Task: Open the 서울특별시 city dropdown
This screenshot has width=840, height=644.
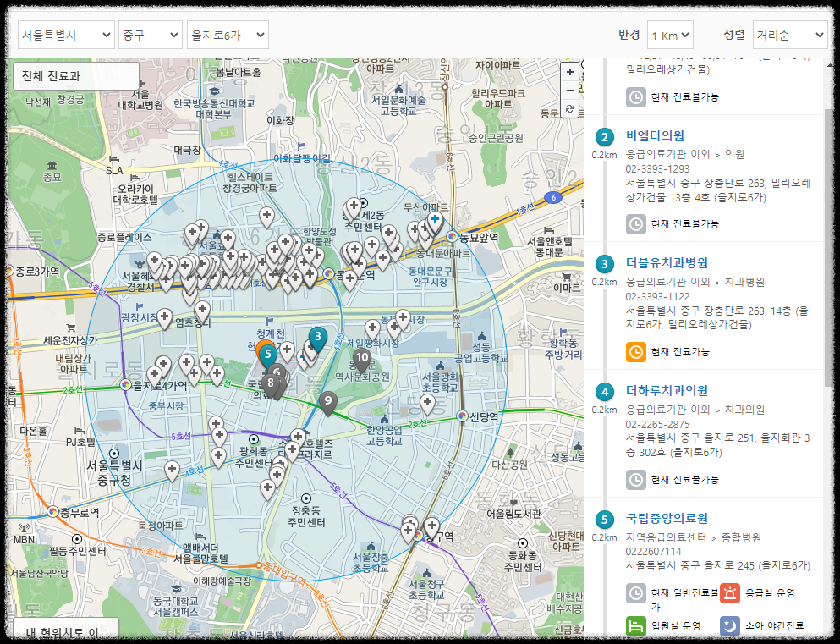Action: [x=66, y=35]
